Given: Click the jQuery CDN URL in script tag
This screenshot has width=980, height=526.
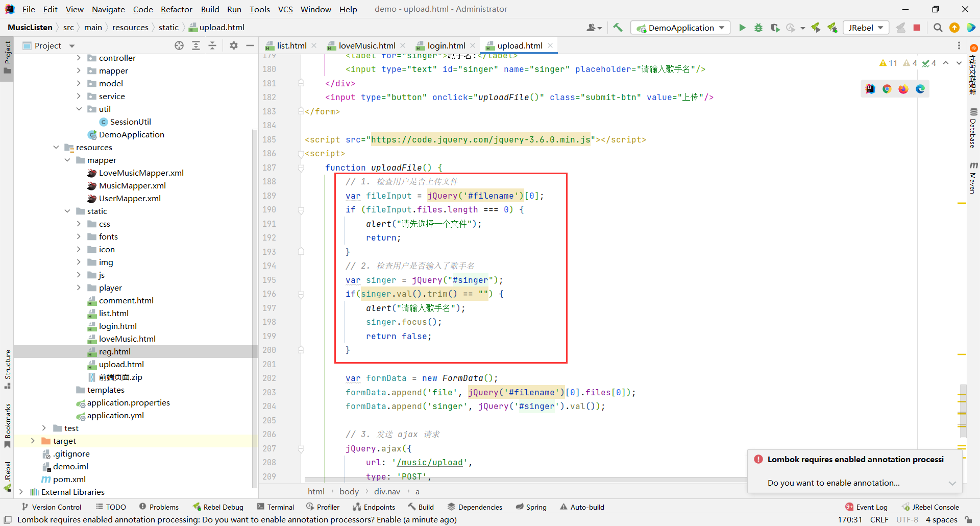Looking at the screenshot, I should [480, 139].
